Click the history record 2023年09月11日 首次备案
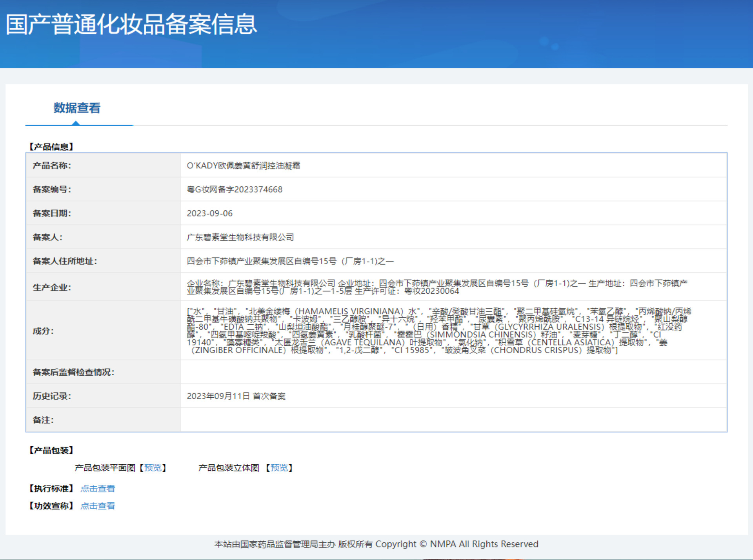 click(x=236, y=396)
